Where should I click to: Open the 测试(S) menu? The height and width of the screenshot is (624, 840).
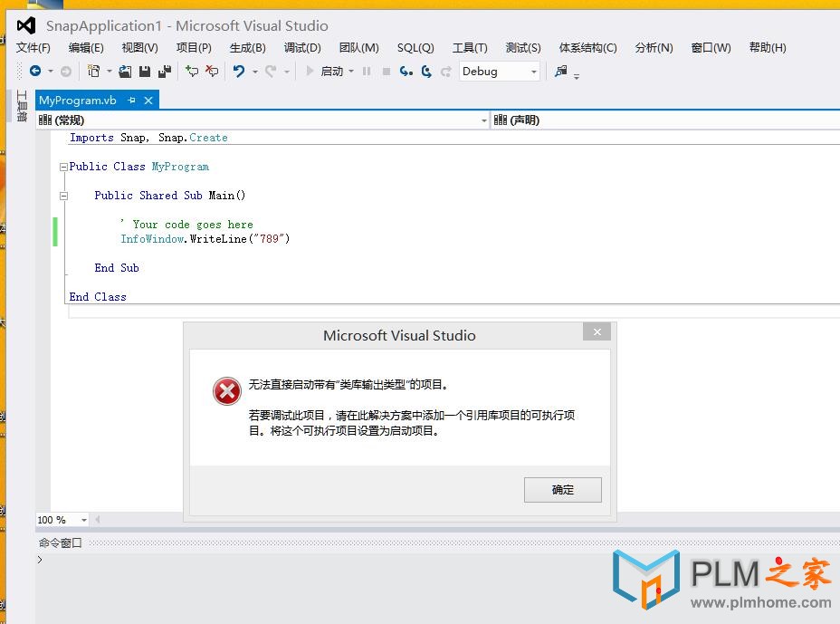coord(523,48)
